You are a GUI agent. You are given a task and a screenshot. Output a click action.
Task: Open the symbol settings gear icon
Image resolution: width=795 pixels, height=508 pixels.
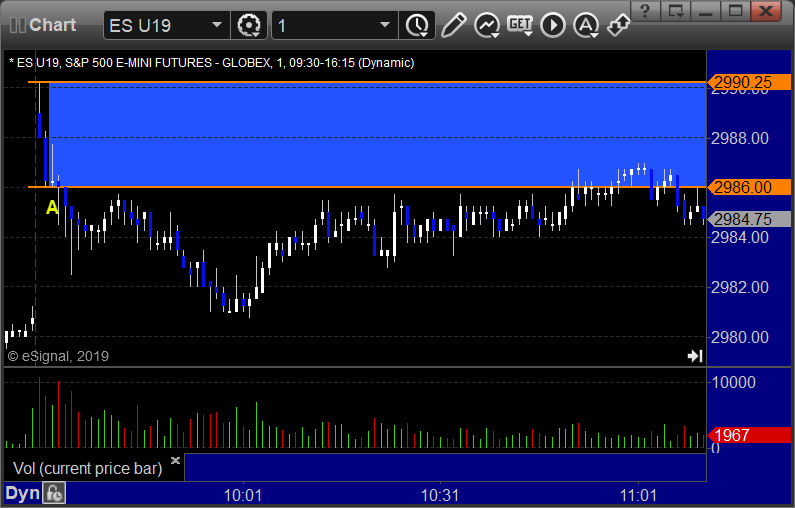249,25
